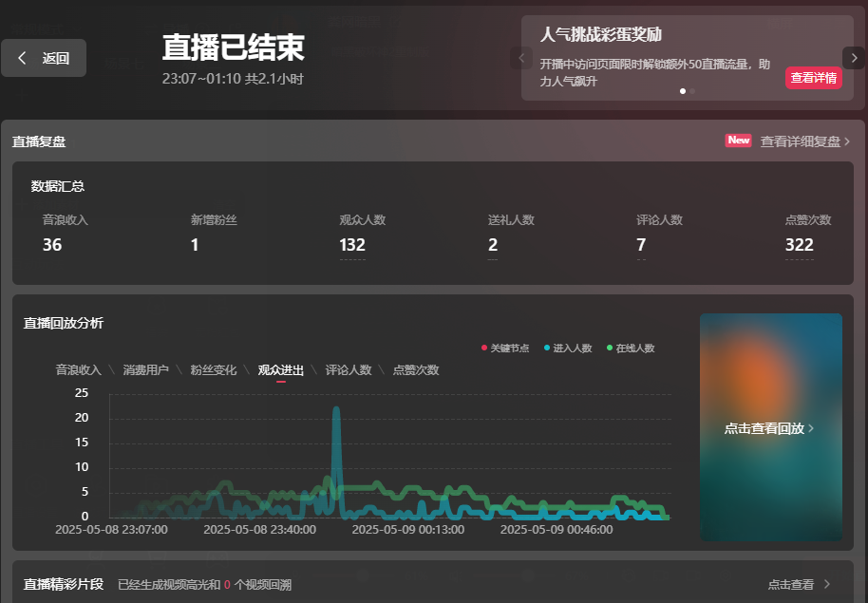The image size is (868, 603).
Task: Click the 送礼人数 value 2
Action: pos(493,245)
